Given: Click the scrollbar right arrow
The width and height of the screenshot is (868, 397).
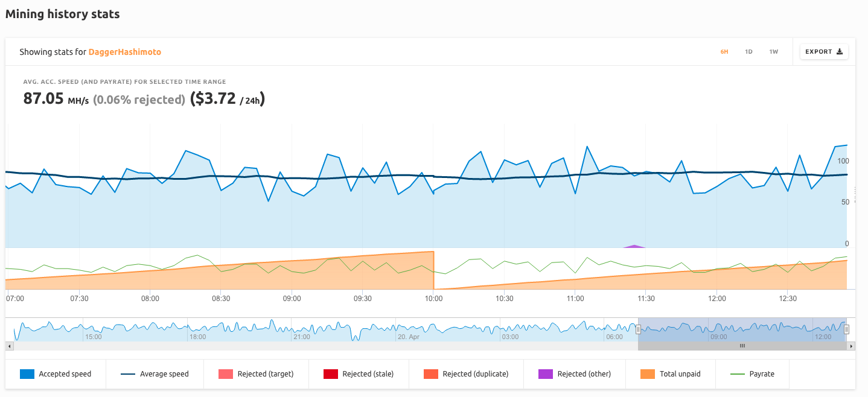Looking at the screenshot, I should [x=852, y=346].
